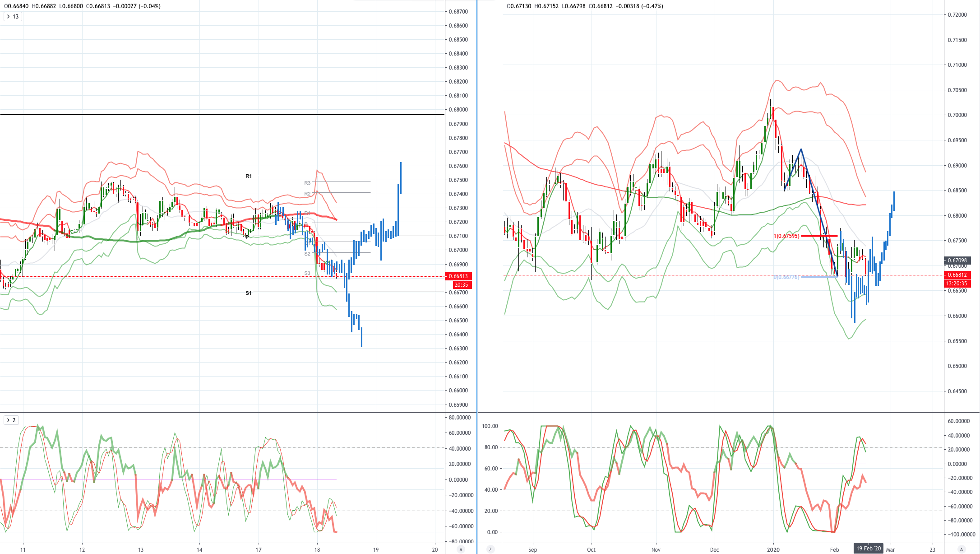This screenshot has width=980, height=554.
Task: Click the '2020' label on right time axis
Action: [x=773, y=549]
